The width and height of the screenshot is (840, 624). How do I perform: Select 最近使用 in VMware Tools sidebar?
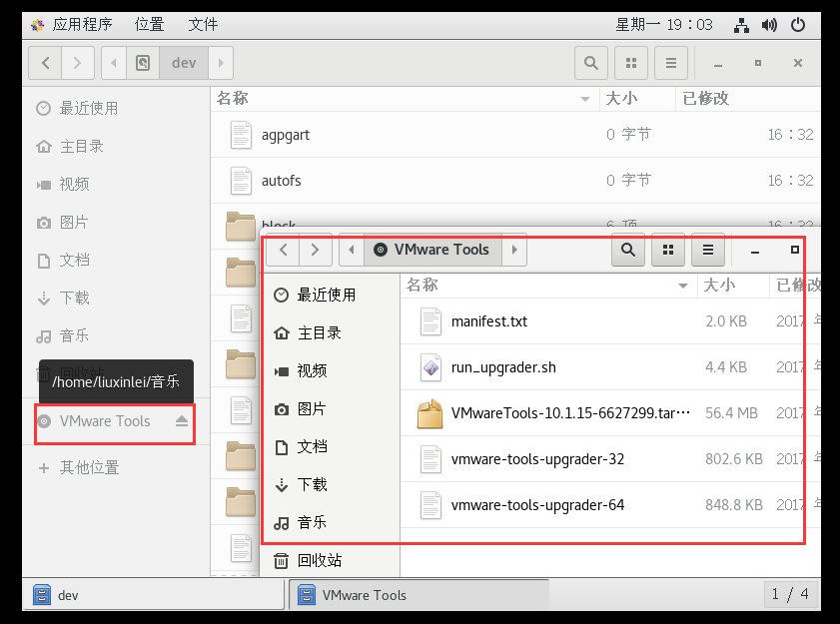pyautogui.click(x=330, y=295)
